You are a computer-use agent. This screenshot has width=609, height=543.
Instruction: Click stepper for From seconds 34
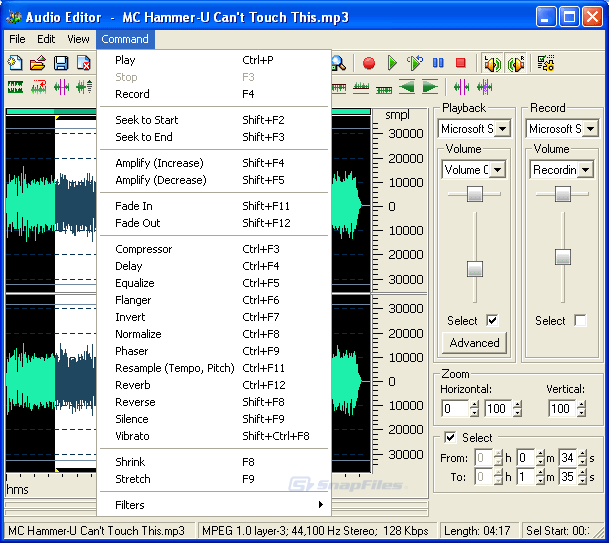pyautogui.click(x=582, y=458)
